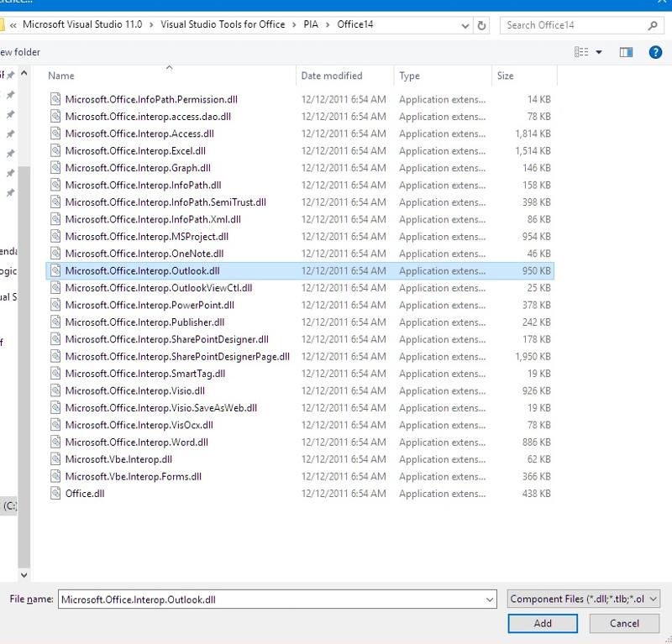Navigate to PIA in the breadcrumb path
Viewport: 672px width, 644px height.
tap(311, 25)
